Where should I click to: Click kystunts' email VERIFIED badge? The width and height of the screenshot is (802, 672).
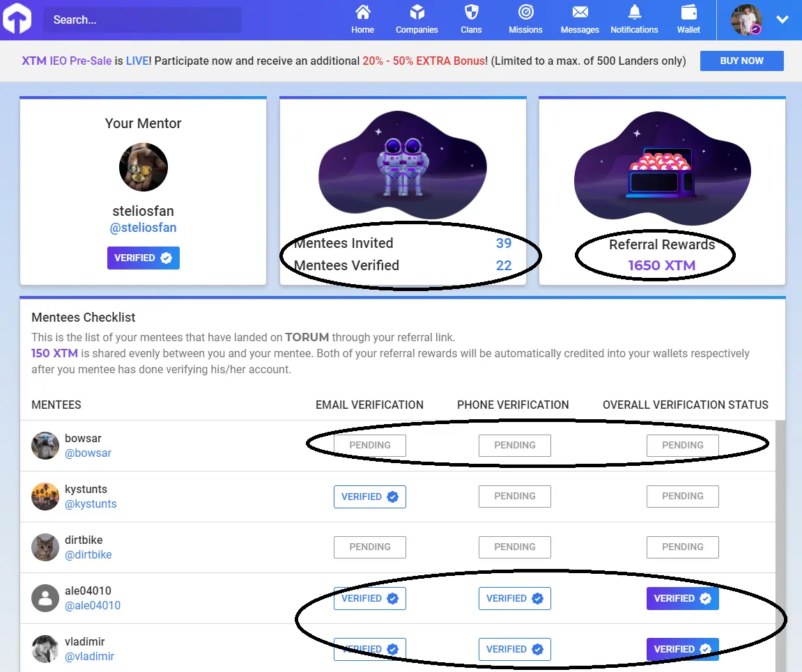coord(370,497)
